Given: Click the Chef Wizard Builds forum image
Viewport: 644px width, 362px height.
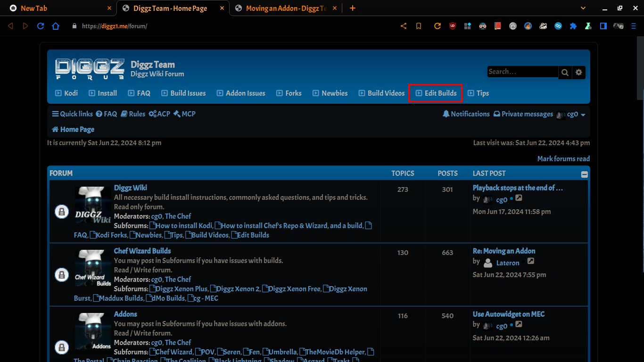Looking at the screenshot, I should point(93,268).
